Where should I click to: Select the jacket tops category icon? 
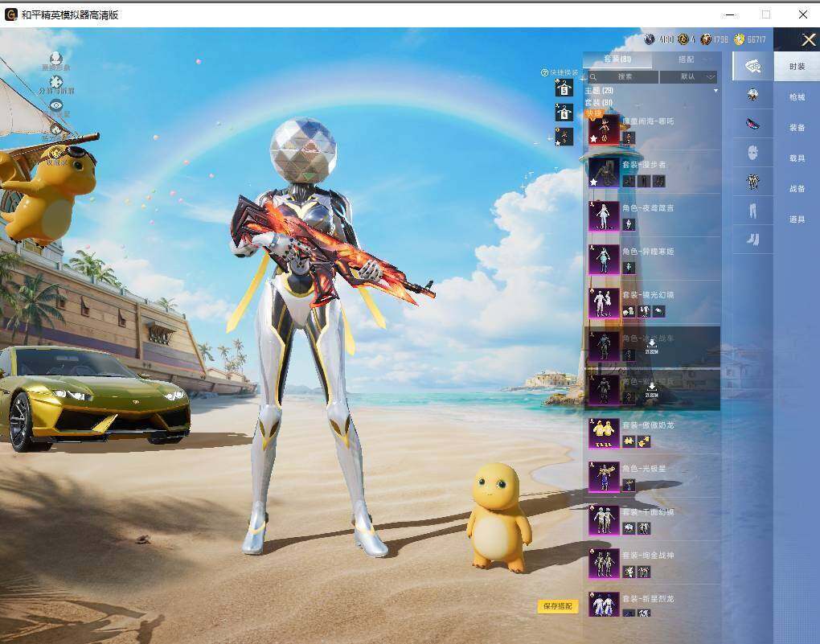(752, 182)
